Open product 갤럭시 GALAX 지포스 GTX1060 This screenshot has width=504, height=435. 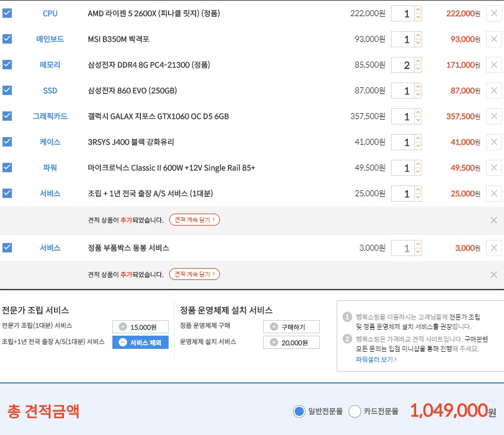(158, 117)
